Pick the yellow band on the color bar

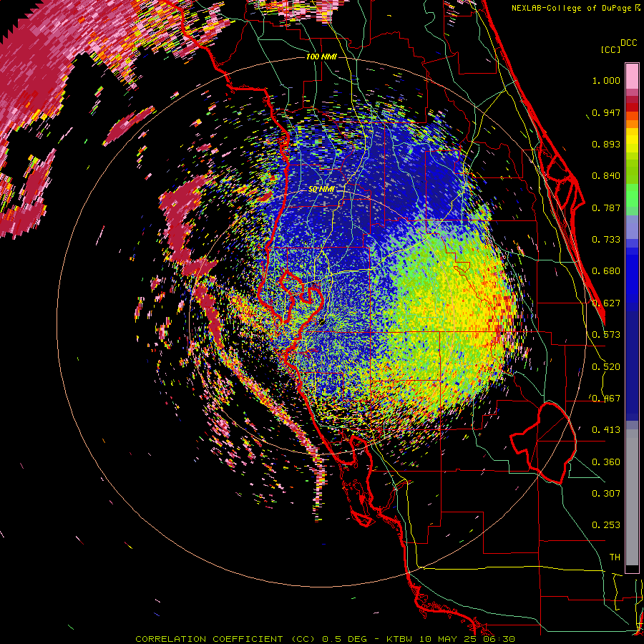click(x=632, y=140)
